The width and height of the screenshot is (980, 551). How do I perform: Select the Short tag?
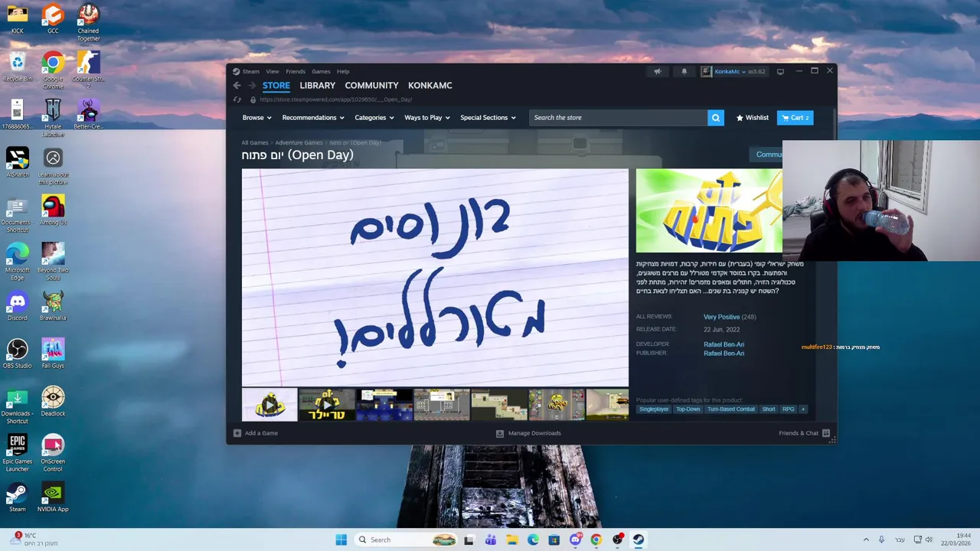[x=769, y=409]
